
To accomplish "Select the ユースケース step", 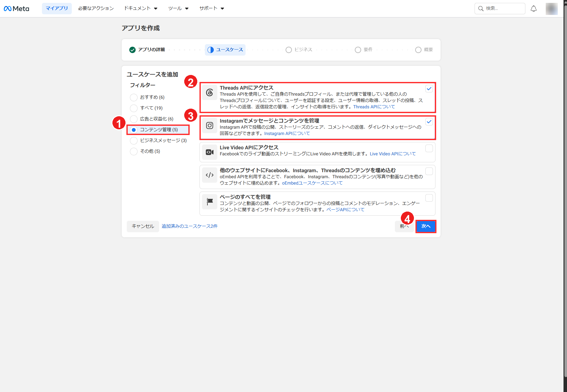I will pos(225,50).
